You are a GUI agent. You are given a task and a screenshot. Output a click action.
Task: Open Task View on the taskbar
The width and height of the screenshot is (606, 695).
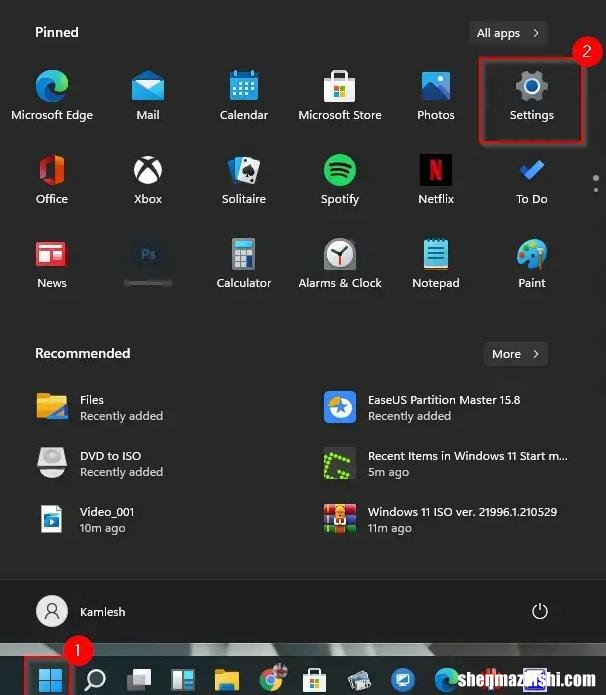click(139, 679)
